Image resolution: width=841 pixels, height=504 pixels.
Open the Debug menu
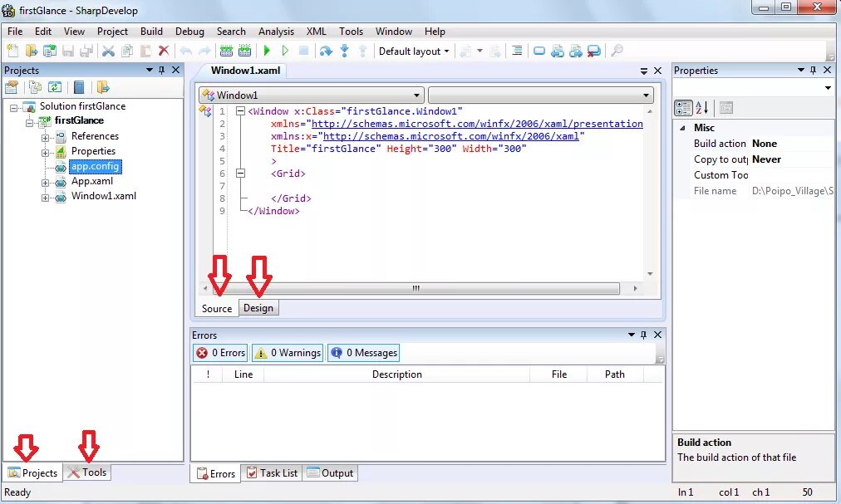click(x=189, y=32)
